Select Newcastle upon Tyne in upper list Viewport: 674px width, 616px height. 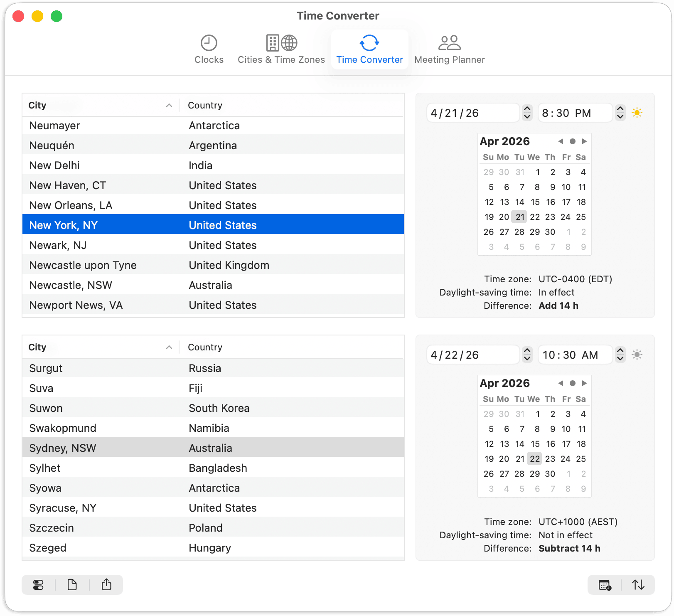click(83, 265)
